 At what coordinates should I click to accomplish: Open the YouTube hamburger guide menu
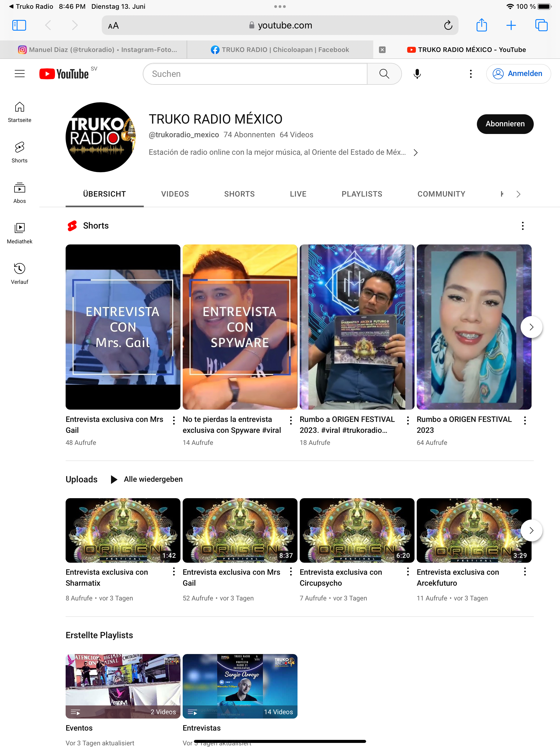[x=20, y=74]
